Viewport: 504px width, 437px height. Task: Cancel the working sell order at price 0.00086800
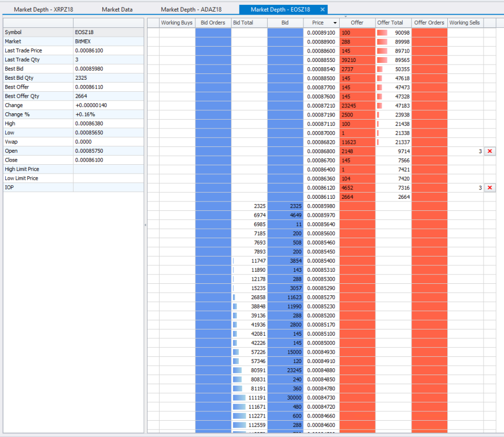click(490, 151)
